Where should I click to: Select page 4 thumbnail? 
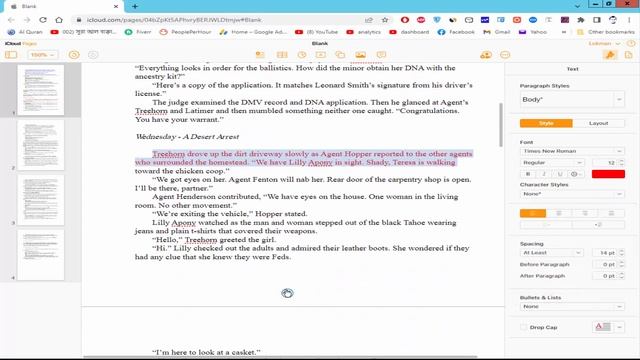pos(40,255)
